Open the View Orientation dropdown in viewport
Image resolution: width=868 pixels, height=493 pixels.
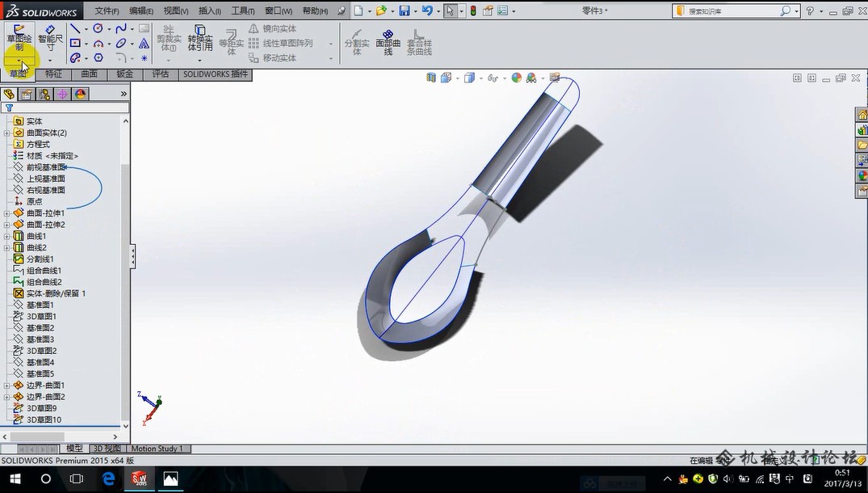tap(457, 78)
